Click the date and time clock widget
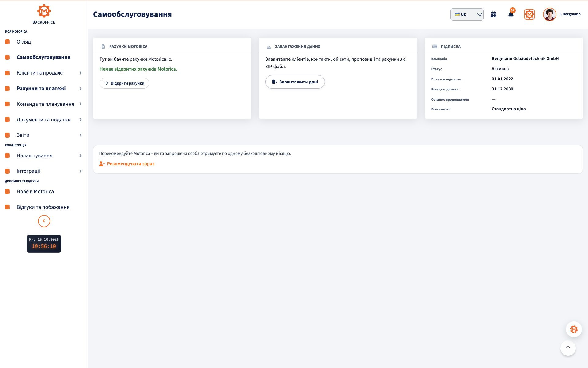 (x=44, y=243)
